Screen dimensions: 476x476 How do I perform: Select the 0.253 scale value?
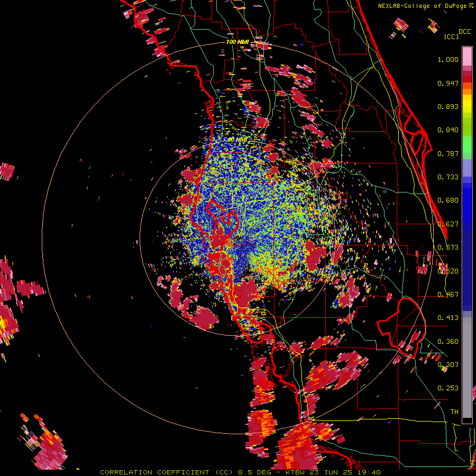tap(448, 388)
